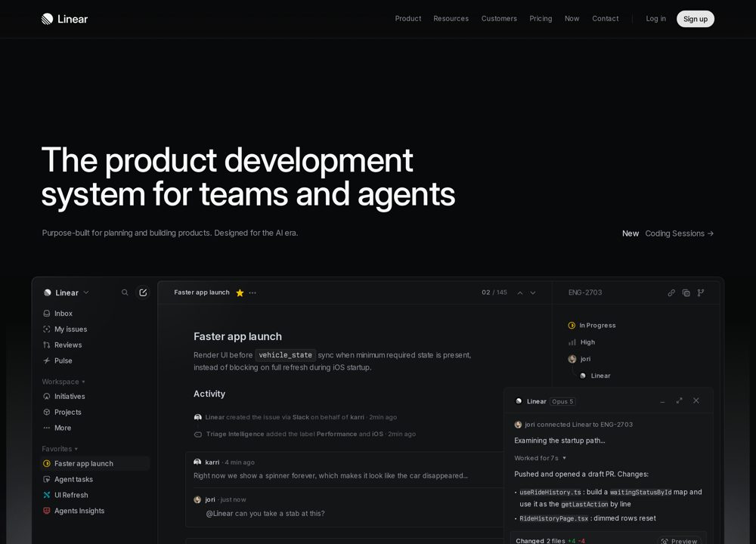Screen dimensions: 756x544
Task: Click the @Linear mention in jori's comment
Action: click(219, 514)
